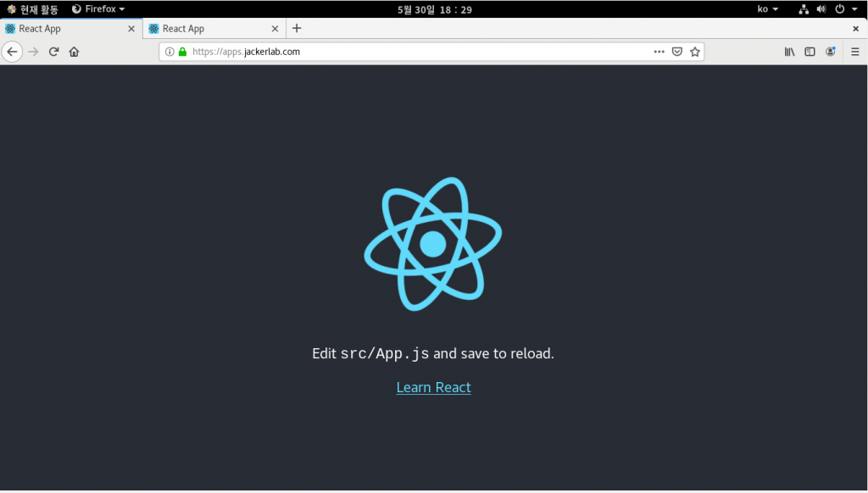Open a new tab with the plus button
Viewport: 868px width, 493px height.
(297, 28)
